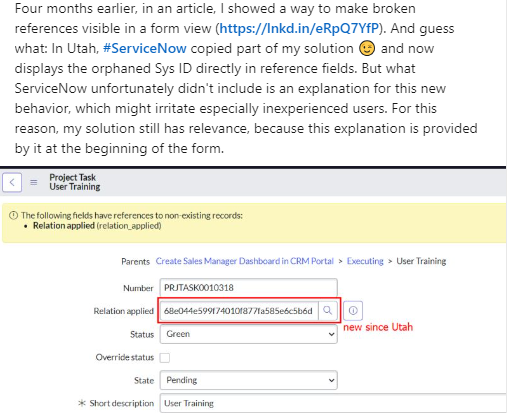Open the State dropdown showing Pending
The width and height of the screenshot is (517, 413).
click(x=249, y=380)
